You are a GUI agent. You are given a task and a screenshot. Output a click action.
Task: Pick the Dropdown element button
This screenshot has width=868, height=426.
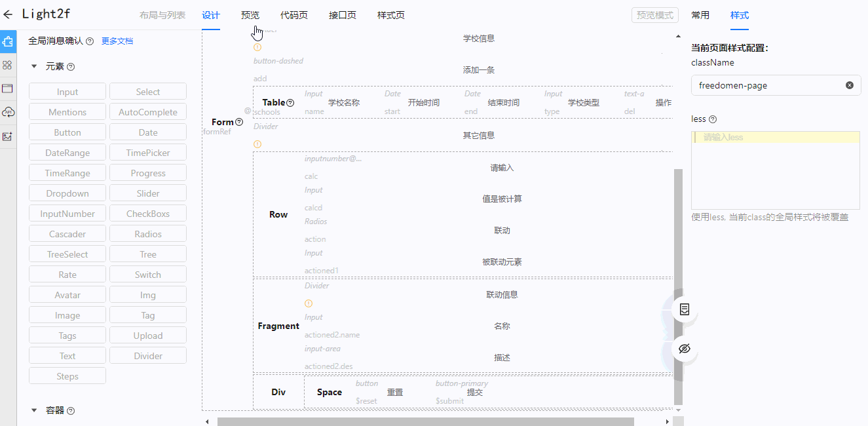click(67, 193)
